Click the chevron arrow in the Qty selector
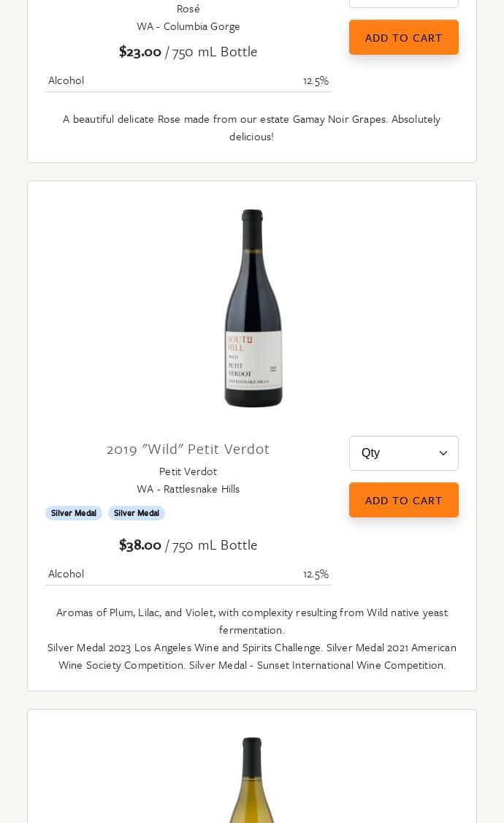 click(x=443, y=453)
